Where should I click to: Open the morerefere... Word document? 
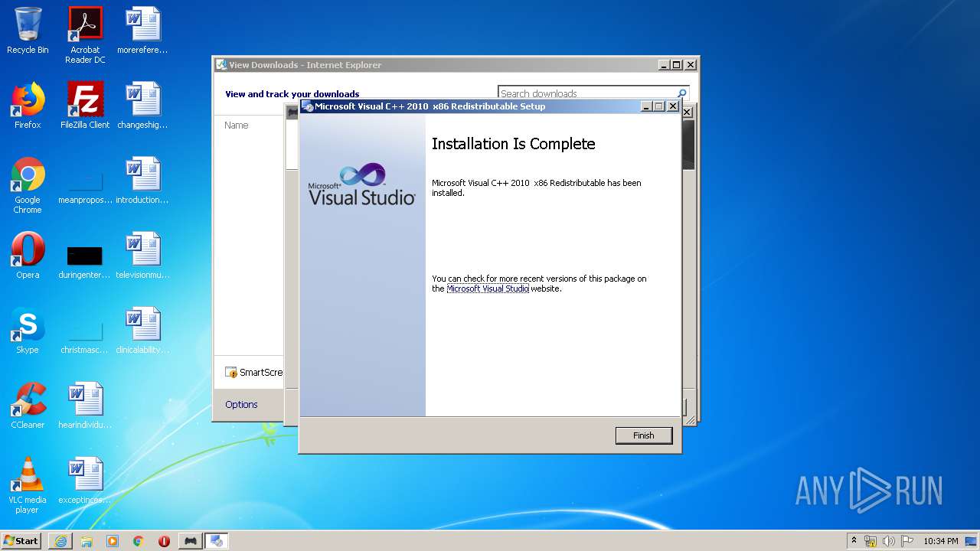pyautogui.click(x=142, y=31)
